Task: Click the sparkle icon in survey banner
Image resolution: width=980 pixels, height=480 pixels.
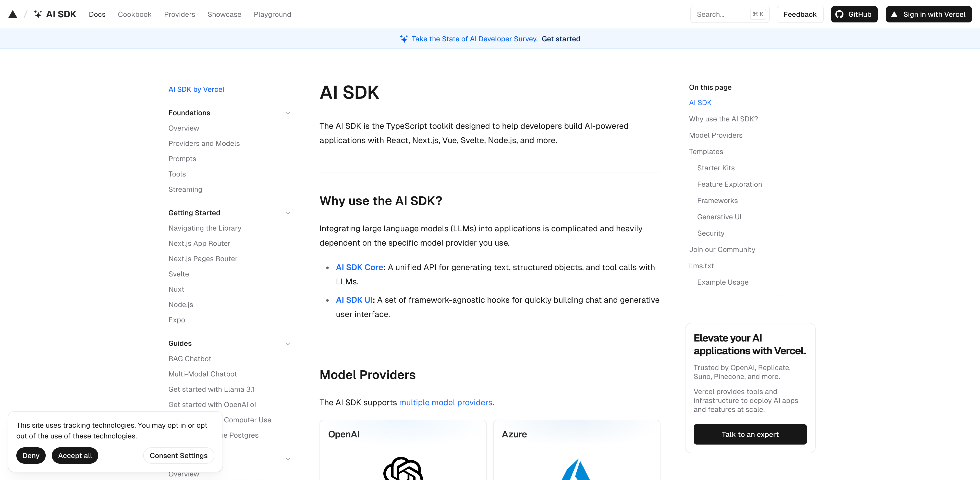Action: coord(404,39)
